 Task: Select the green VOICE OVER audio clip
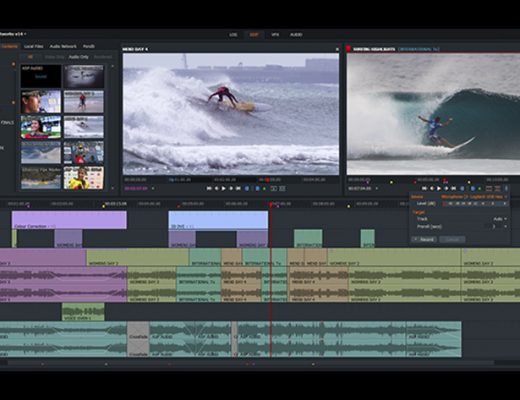[x=83, y=312]
